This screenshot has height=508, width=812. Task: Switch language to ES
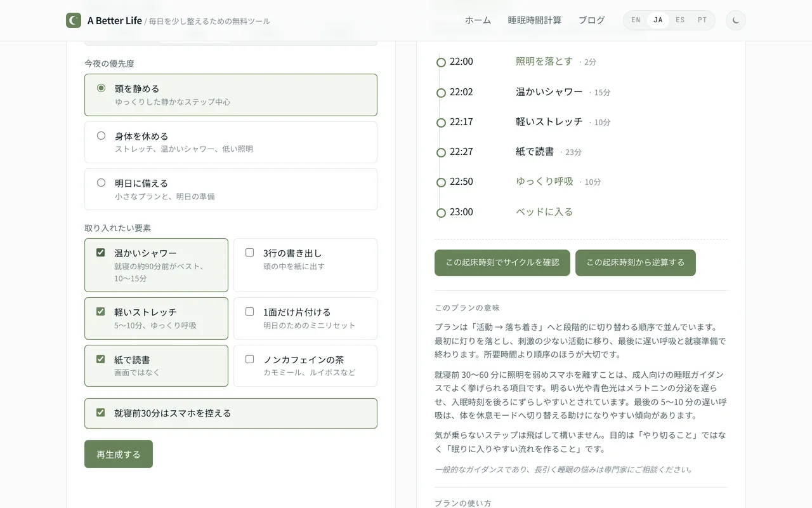(x=680, y=20)
